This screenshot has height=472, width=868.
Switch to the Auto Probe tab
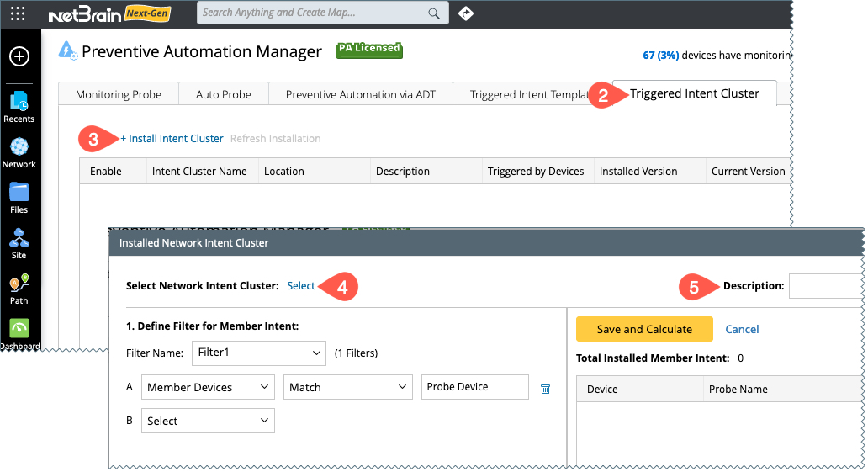224,94
